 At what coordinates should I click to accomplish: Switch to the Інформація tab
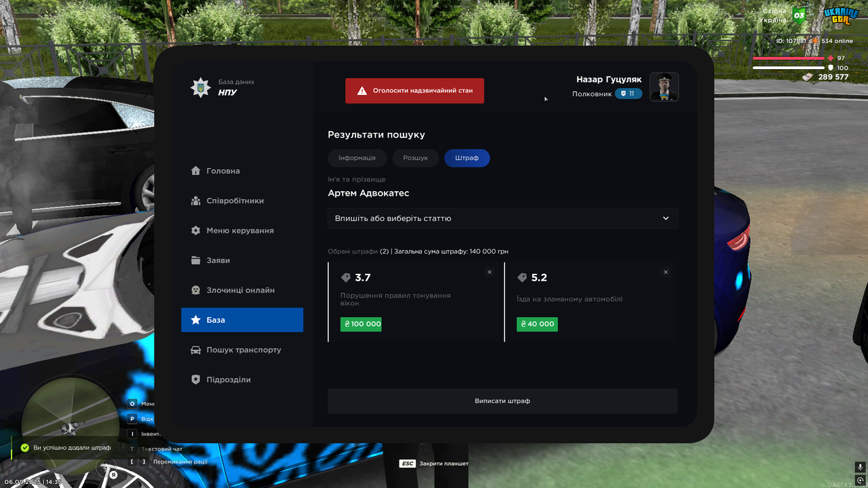point(357,158)
